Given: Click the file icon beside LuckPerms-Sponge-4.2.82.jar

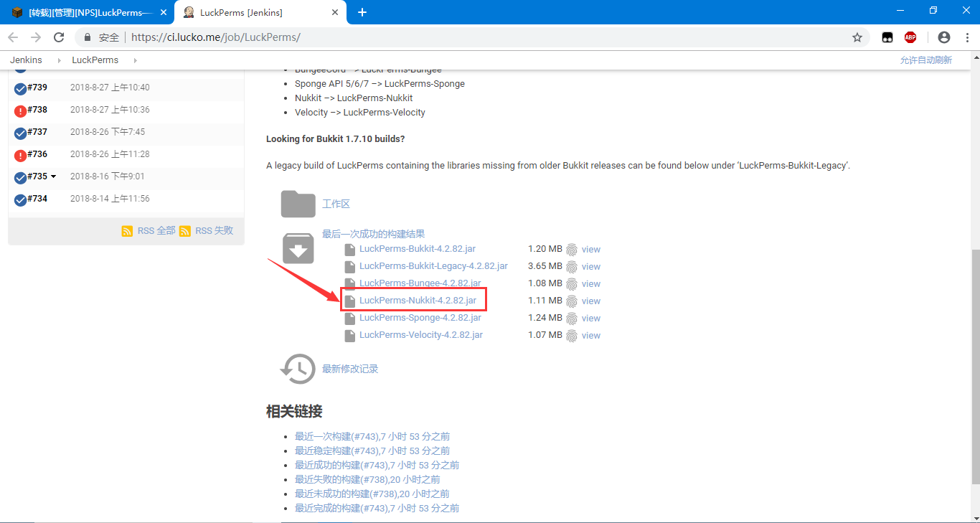Looking at the screenshot, I should [350, 319].
